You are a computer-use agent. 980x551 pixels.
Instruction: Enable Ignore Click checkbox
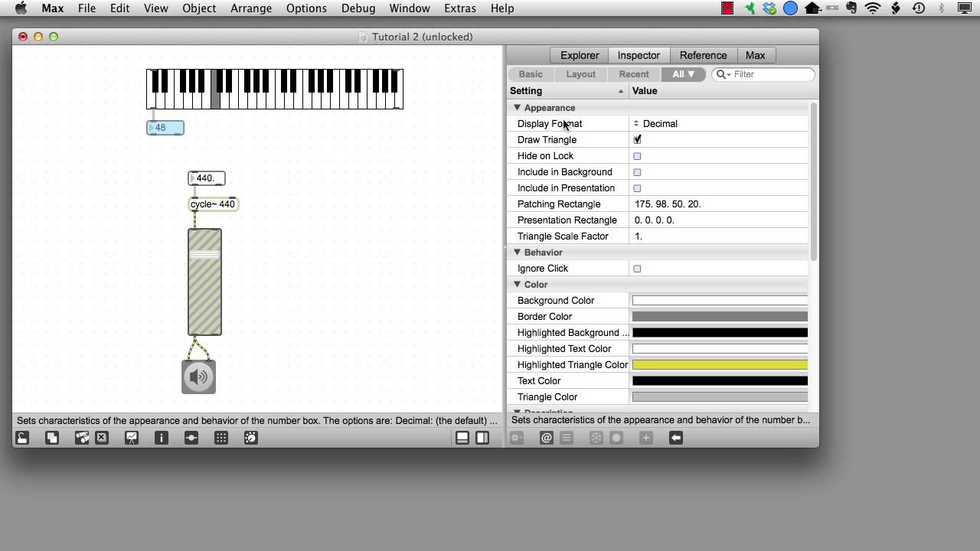(x=637, y=269)
